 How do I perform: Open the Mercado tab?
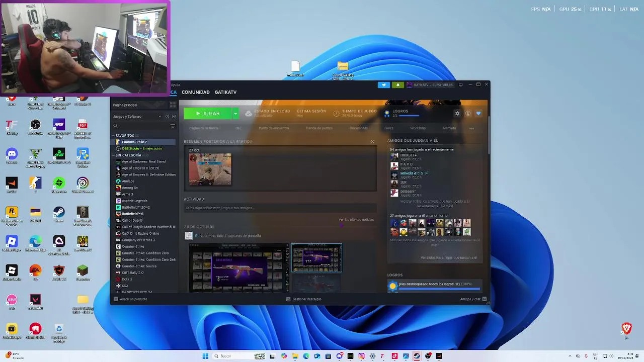[x=449, y=128]
